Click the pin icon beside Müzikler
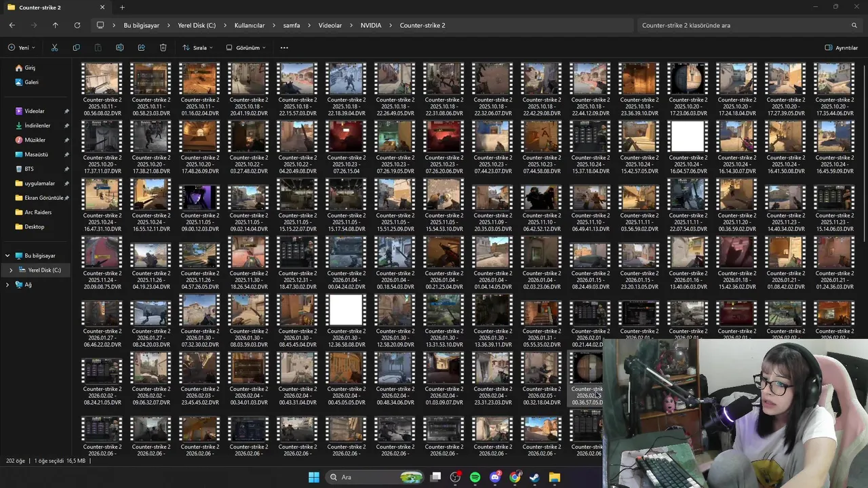868x488 pixels. (x=66, y=140)
